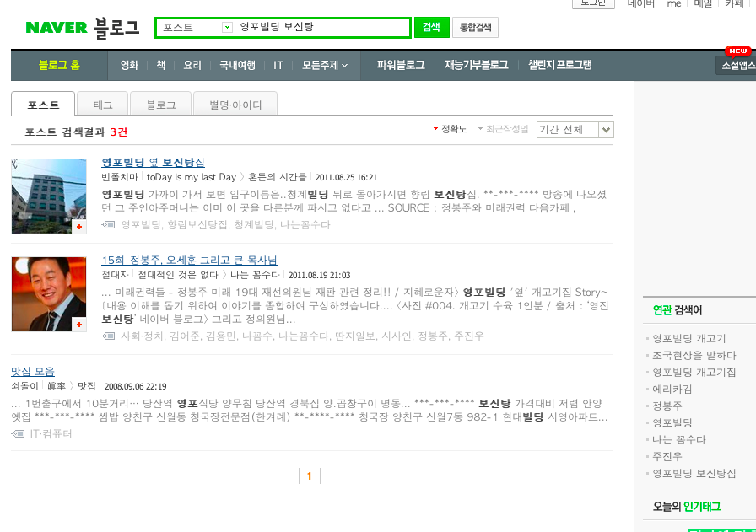Image resolution: width=756 pixels, height=532 pixels.
Task: Open 파워블로그 in navigation bar
Action: tap(401, 65)
